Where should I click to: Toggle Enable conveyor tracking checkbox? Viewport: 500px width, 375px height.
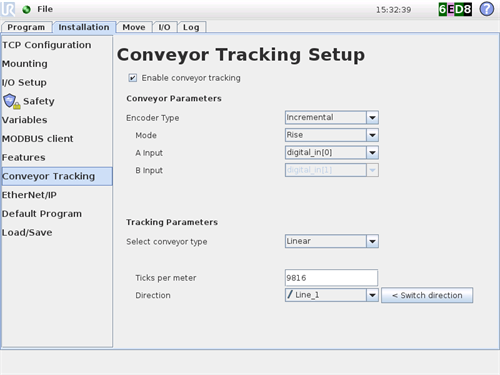[132, 78]
